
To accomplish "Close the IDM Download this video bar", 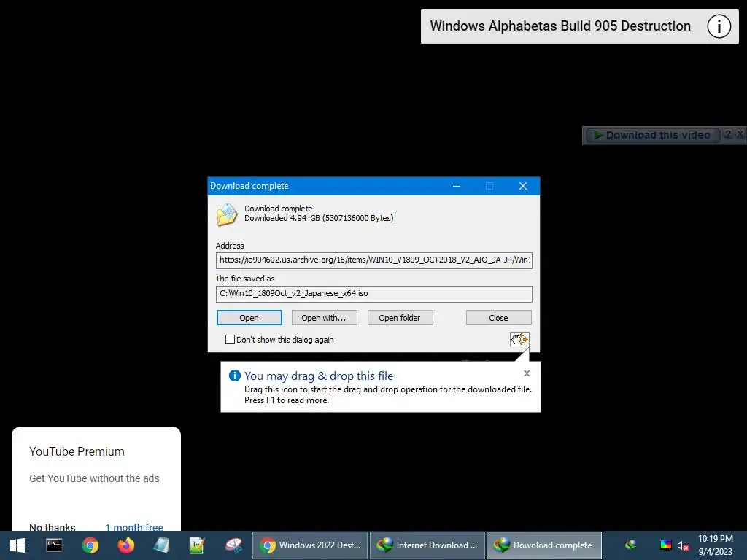I will tap(740, 134).
